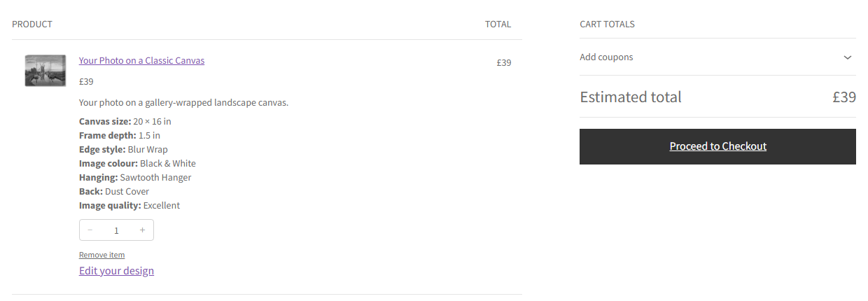
Task: Expand the Add coupons section
Action: click(x=717, y=57)
